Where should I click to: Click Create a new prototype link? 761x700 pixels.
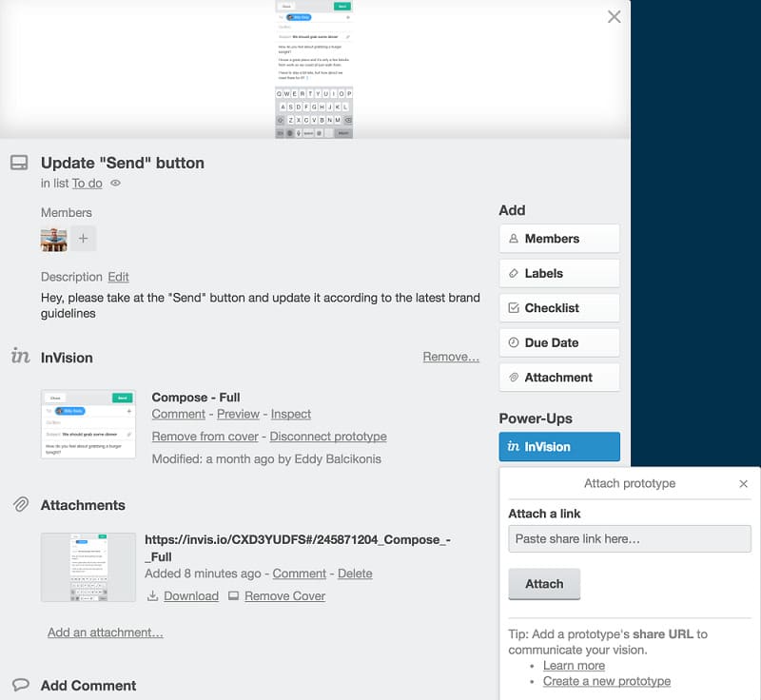point(607,682)
